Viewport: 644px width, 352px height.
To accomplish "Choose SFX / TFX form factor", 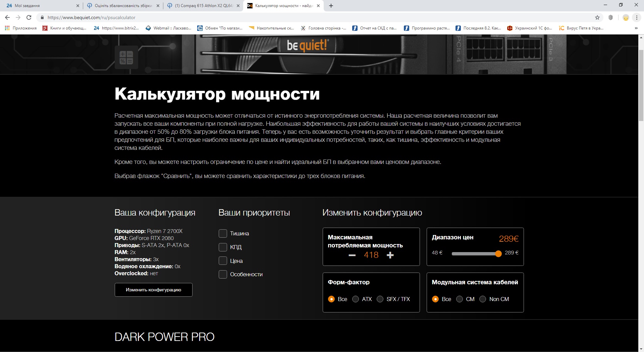I will click(380, 299).
